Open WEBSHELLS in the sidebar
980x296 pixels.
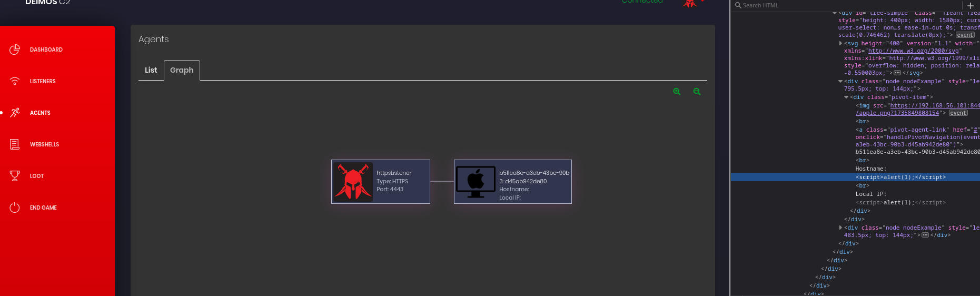pos(44,144)
